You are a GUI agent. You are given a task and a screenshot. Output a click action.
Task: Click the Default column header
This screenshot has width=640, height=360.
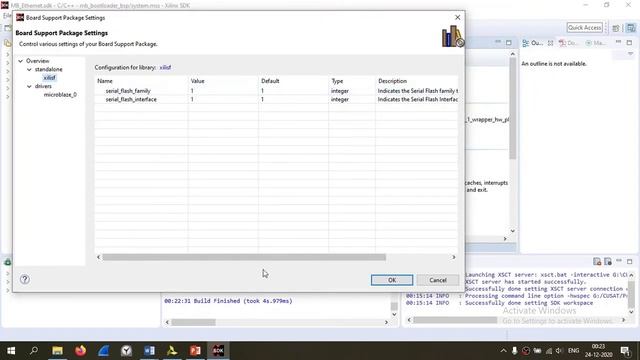pyautogui.click(x=293, y=81)
